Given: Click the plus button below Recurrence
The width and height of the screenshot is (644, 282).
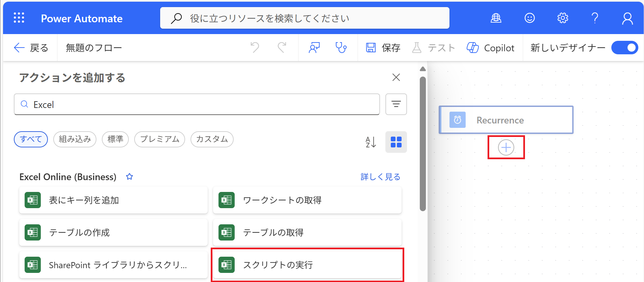Looking at the screenshot, I should tap(506, 147).
